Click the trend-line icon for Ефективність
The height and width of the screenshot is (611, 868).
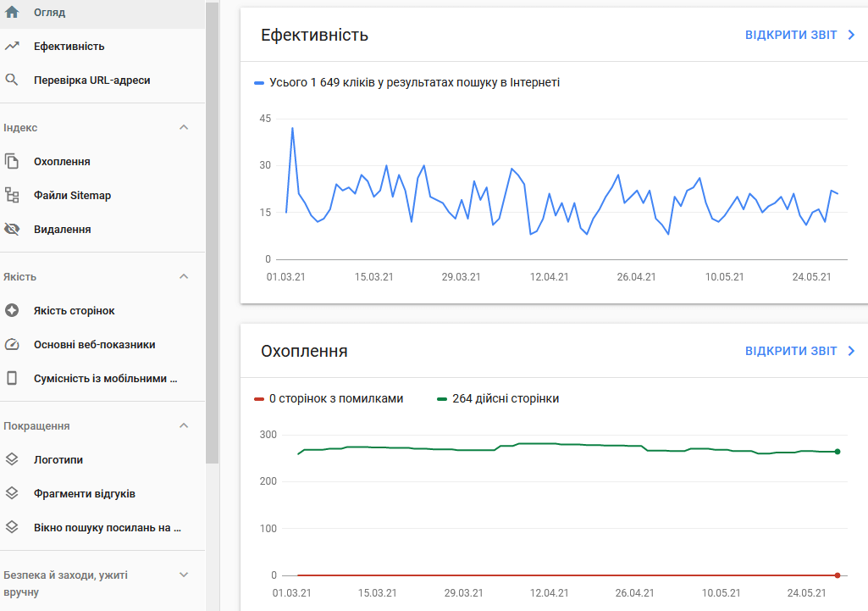point(12,47)
